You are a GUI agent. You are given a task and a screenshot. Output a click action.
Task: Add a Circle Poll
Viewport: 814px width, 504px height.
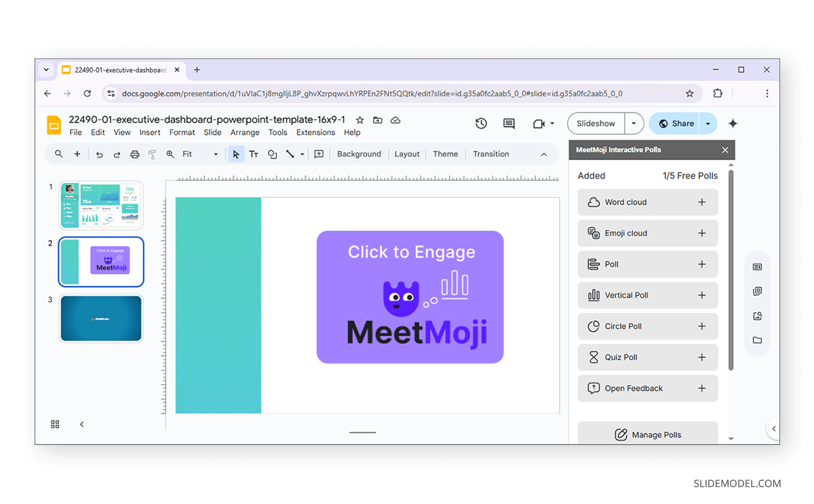coord(702,326)
